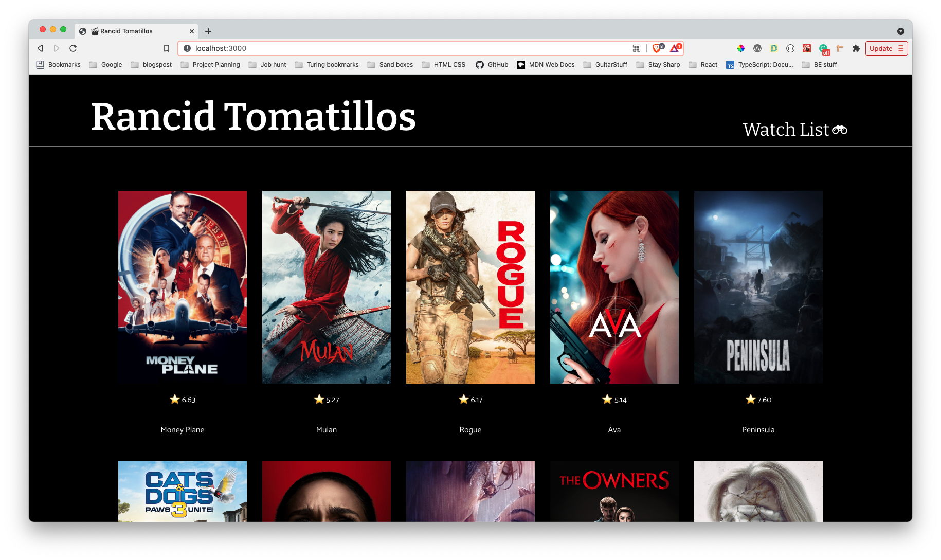Click the binoculars icon next to Watch List
The width and height of the screenshot is (941, 560).
[x=839, y=129]
